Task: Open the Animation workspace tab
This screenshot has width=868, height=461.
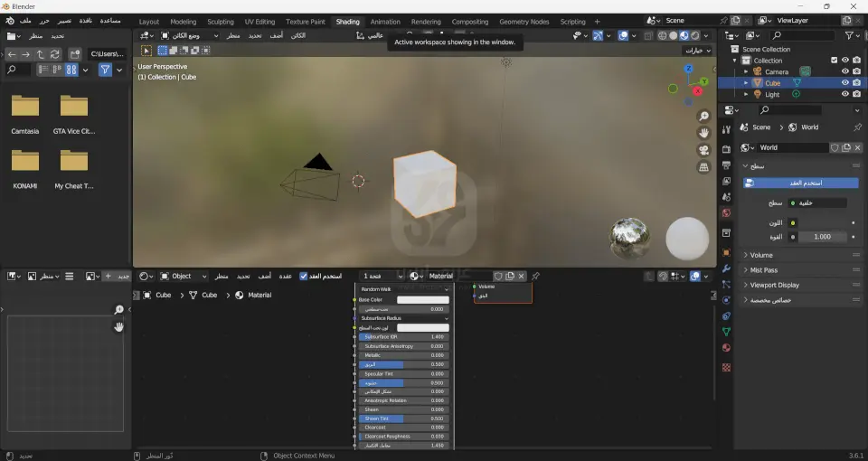Action: coord(385,22)
